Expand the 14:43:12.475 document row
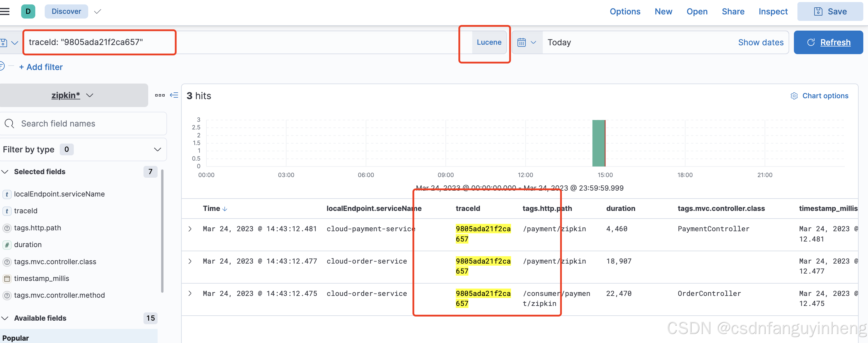This screenshot has width=868, height=343. pyautogui.click(x=190, y=293)
